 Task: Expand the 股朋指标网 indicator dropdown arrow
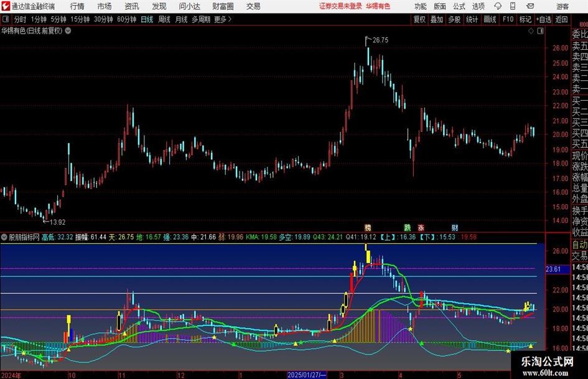pos(4,237)
